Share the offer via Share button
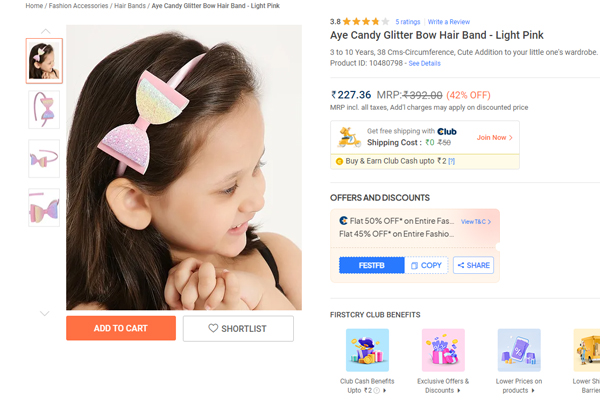The width and height of the screenshot is (600, 400). click(x=473, y=265)
